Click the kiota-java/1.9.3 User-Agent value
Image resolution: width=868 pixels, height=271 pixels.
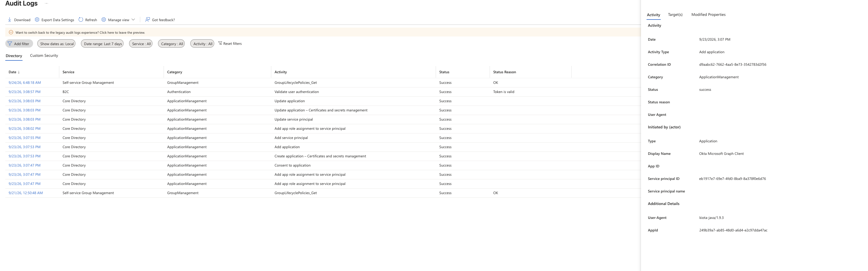711,218
